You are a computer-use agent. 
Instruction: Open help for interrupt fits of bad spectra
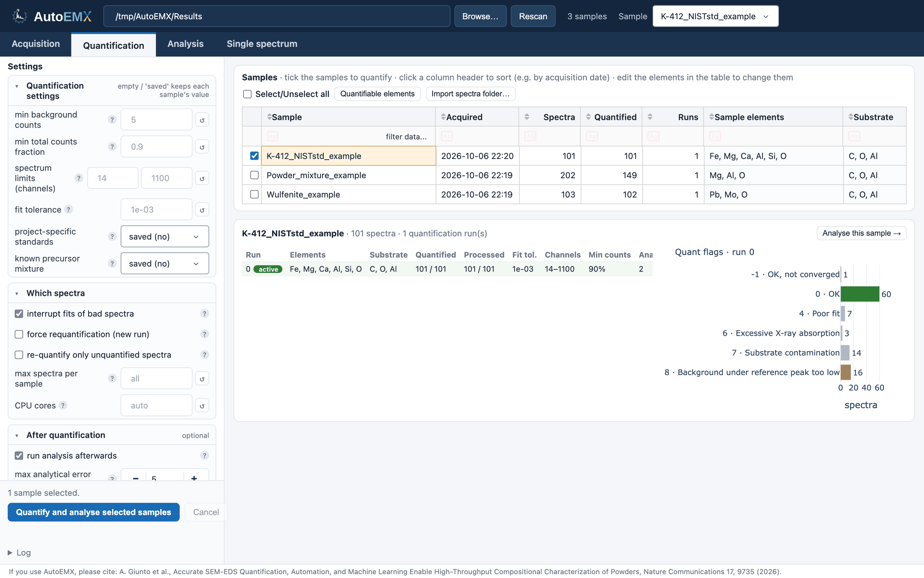(204, 314)
